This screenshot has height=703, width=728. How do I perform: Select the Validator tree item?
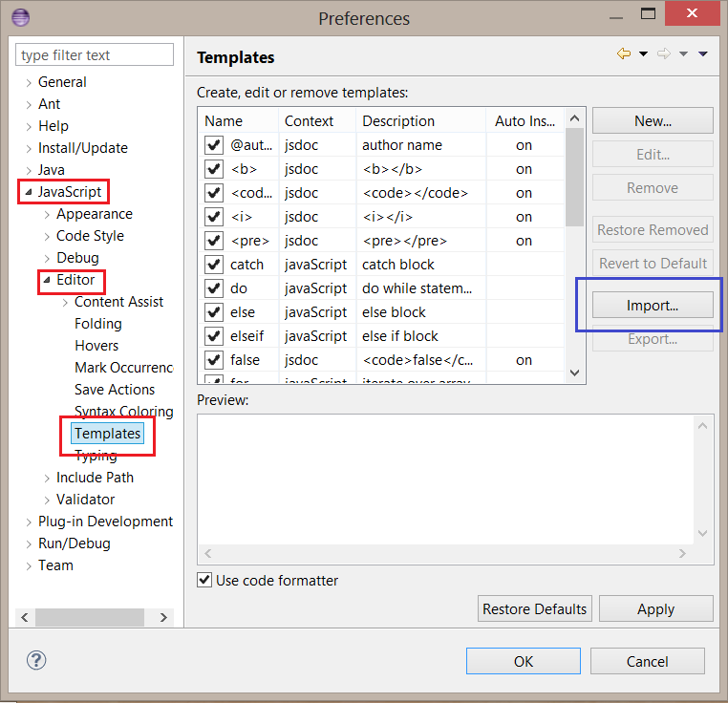pyautogui.click(x=85, y=500)
